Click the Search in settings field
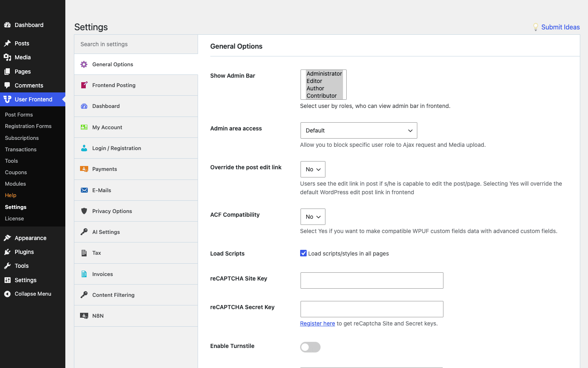Screen dimensions: 588x368 (x=136, y=44)
